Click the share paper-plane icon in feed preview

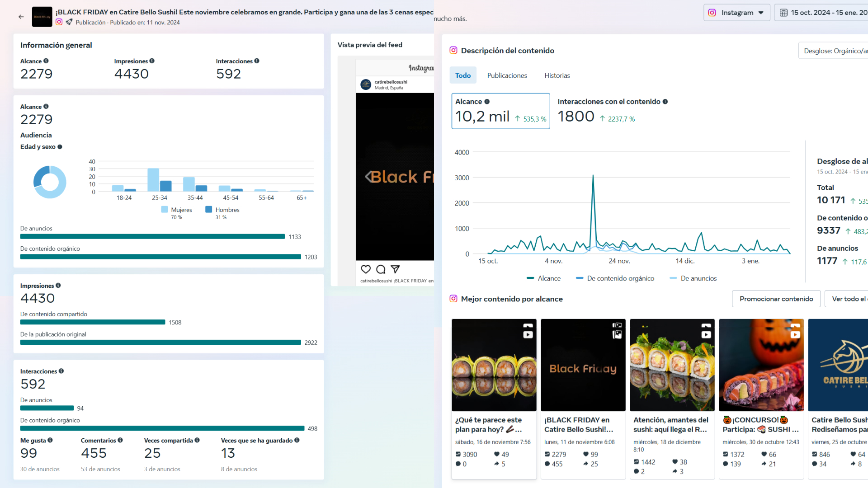coord(395,269)
